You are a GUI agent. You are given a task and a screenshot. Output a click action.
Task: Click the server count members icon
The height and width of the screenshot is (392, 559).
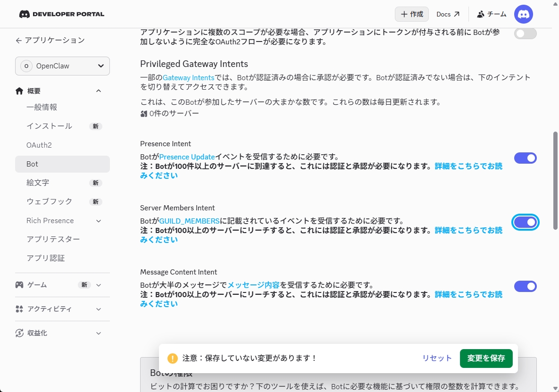coord(143,113)
